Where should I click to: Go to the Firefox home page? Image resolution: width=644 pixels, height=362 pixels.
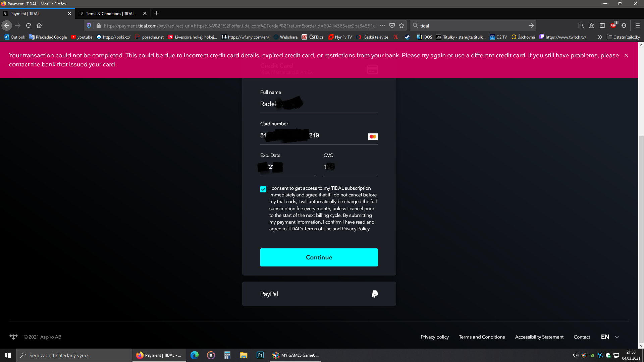(39, 25)
